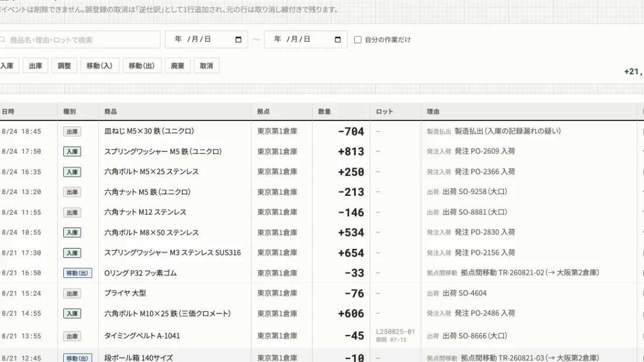Click quantity -704 cell
Screen dimensions: 644x362
coord(351,132)
